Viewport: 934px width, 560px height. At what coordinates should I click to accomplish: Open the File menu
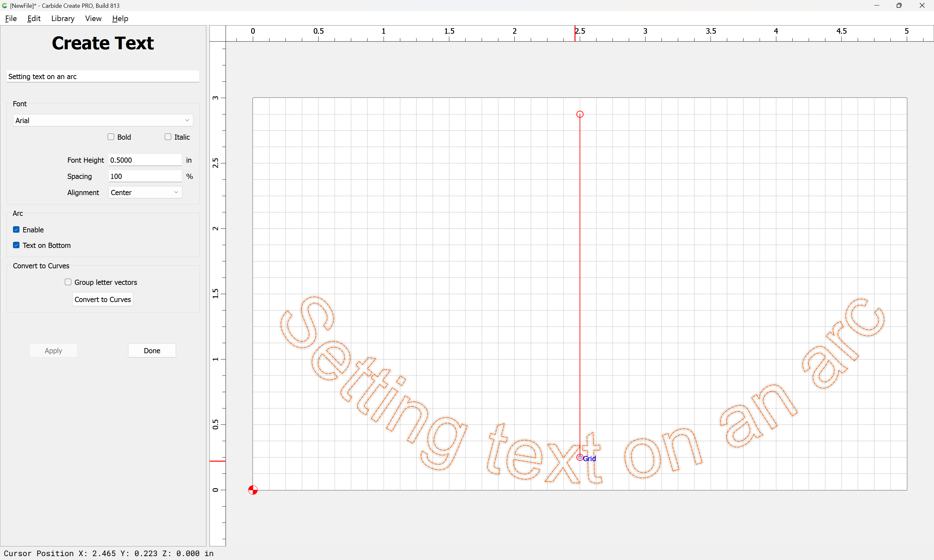point(11,18)
